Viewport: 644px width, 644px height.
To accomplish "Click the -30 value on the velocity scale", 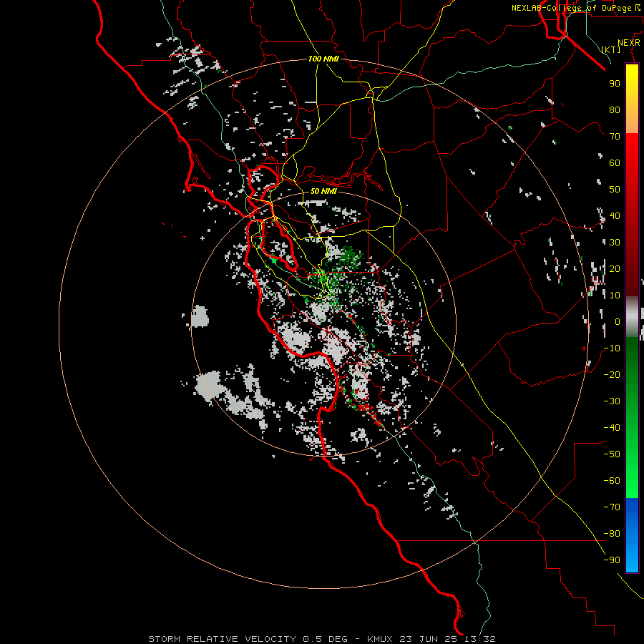I will coord(612,401).
